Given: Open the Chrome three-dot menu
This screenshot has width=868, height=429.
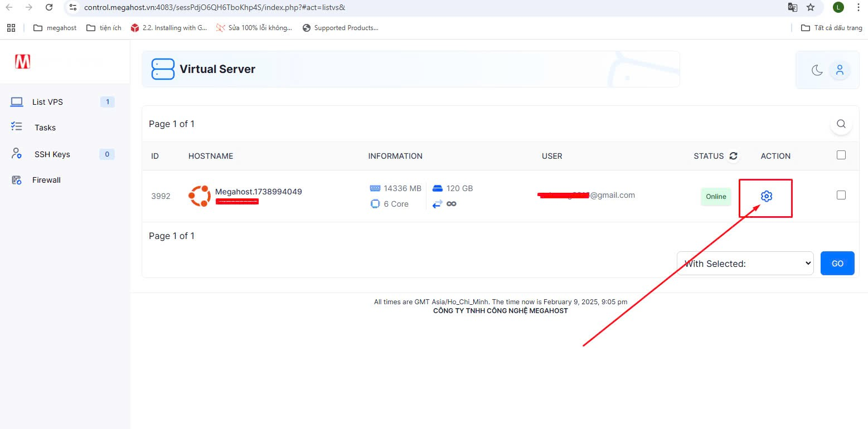Looking at the screenshot, I should (x=858, y=8).
